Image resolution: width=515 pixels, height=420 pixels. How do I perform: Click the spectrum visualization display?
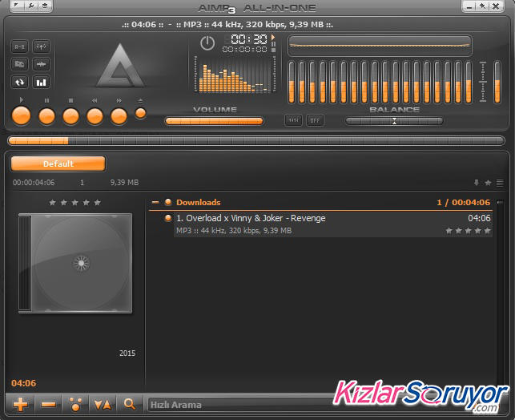(x=235, y=75)
